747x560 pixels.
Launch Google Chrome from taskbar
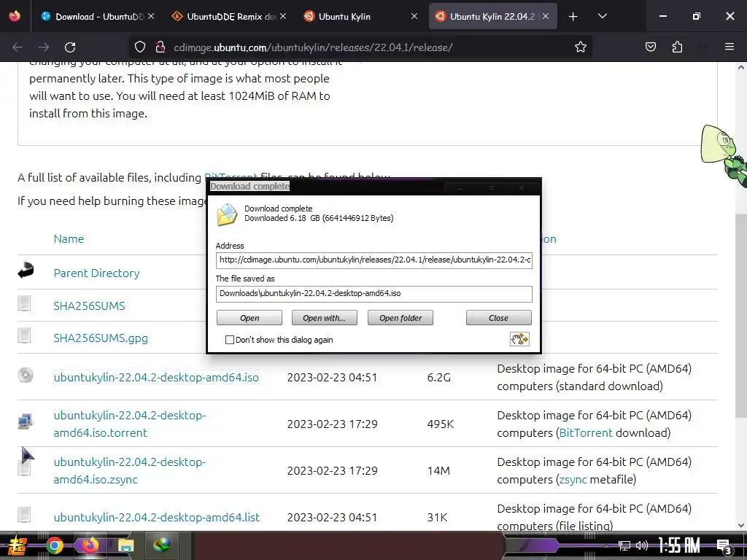pos(54,545)
